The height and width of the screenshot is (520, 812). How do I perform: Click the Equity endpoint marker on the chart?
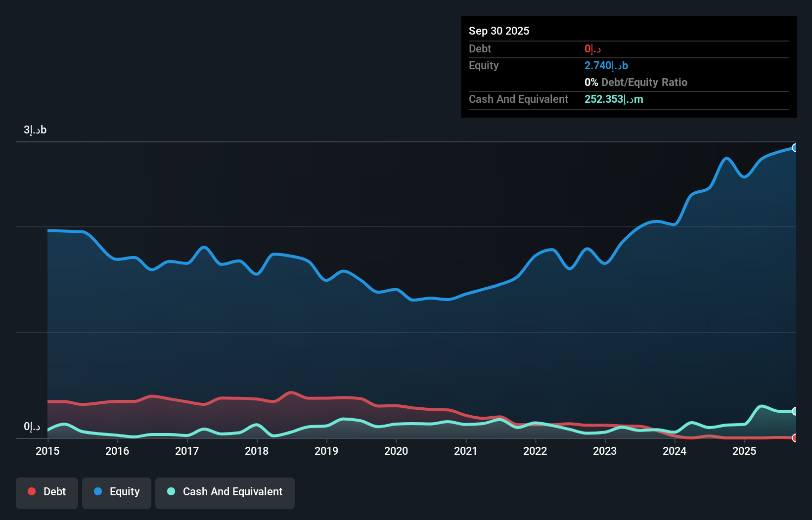[x=795, y=148]
